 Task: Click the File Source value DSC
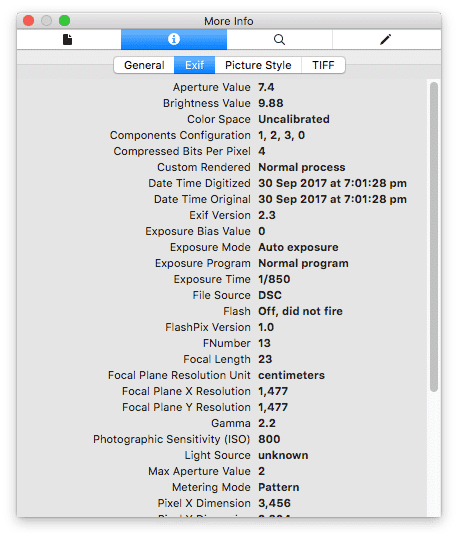click(x=270, y=295)
